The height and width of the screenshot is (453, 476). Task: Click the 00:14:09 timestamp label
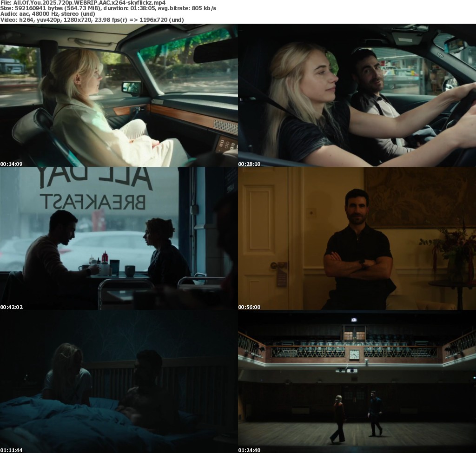11,164
